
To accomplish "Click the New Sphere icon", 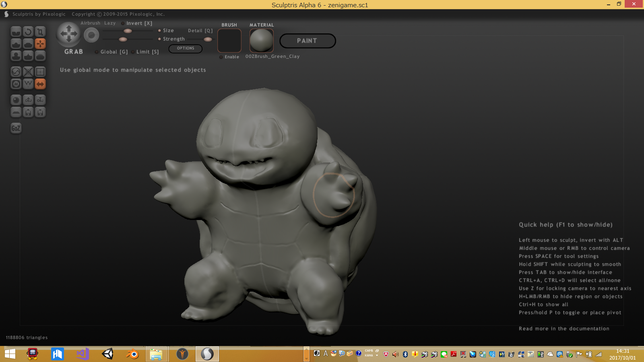I will tap(16, 100).
